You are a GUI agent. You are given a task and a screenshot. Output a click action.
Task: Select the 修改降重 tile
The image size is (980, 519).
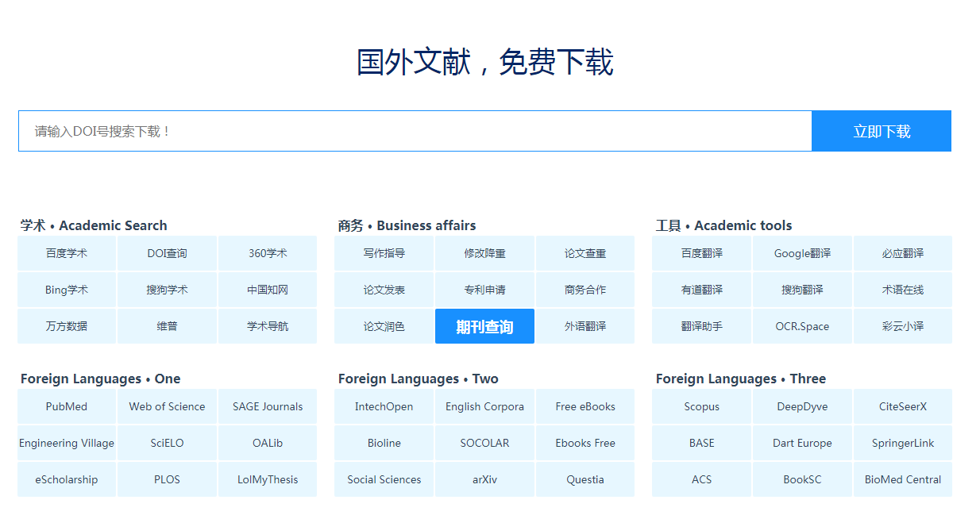point(484,253)
